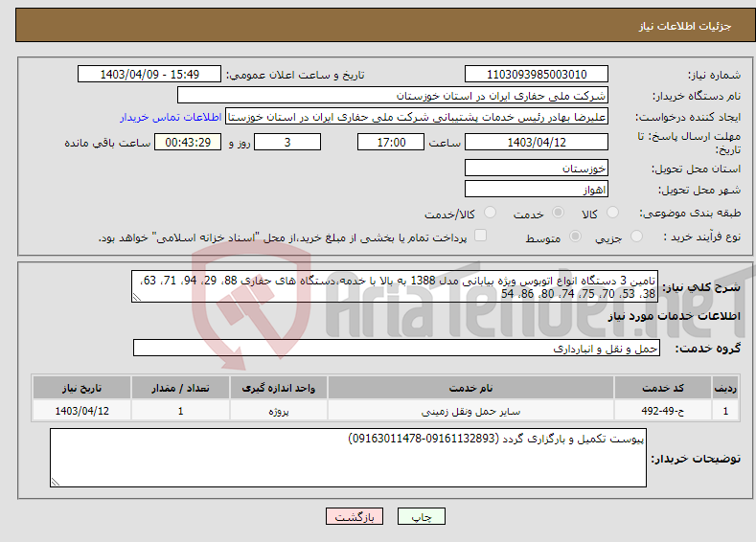Click the بازگشت back button
Viewport: 756px width, 542px height.
tap(355, 516)
